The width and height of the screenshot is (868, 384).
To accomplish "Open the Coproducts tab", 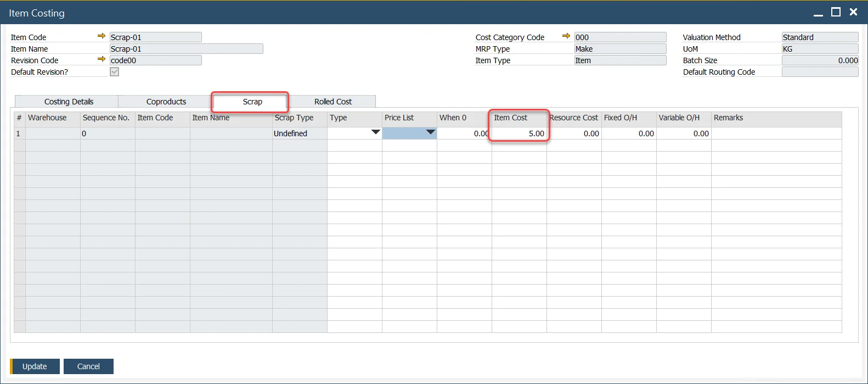I will click(x=166, y=102).
